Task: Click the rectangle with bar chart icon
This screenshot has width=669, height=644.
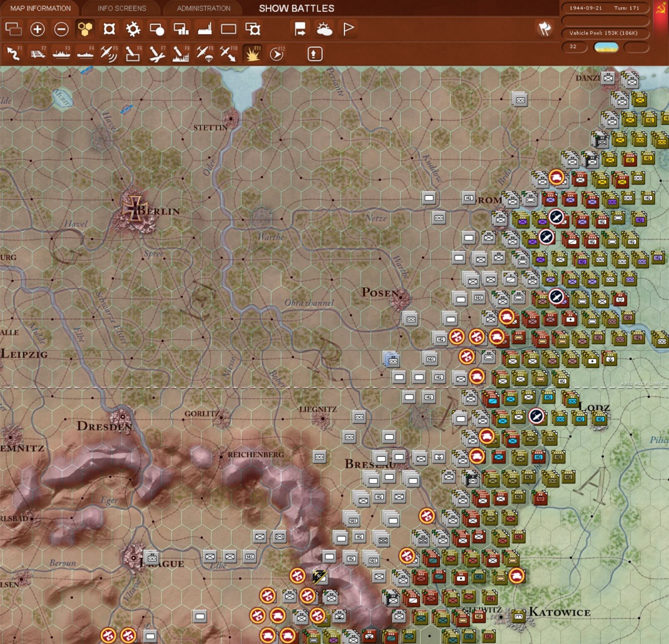Action: [181, 29]
